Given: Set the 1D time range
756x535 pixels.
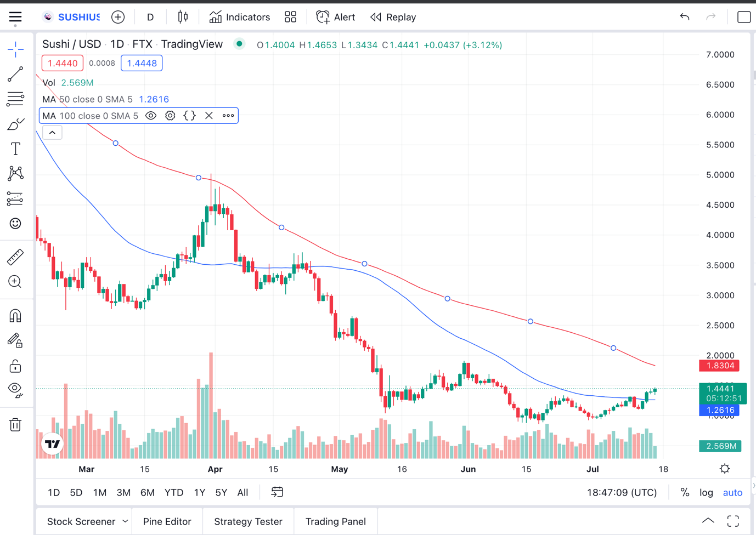Looking at the screenshot, I should pos(54,493).
